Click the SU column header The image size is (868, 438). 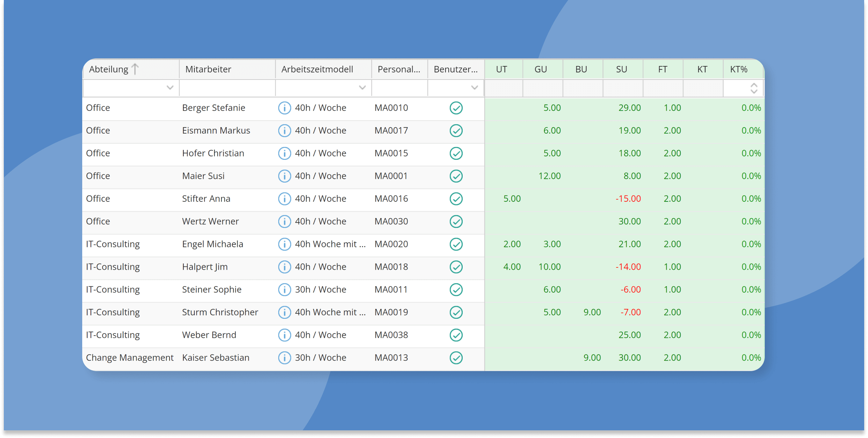pyautogui.click(x=622, y=69)
